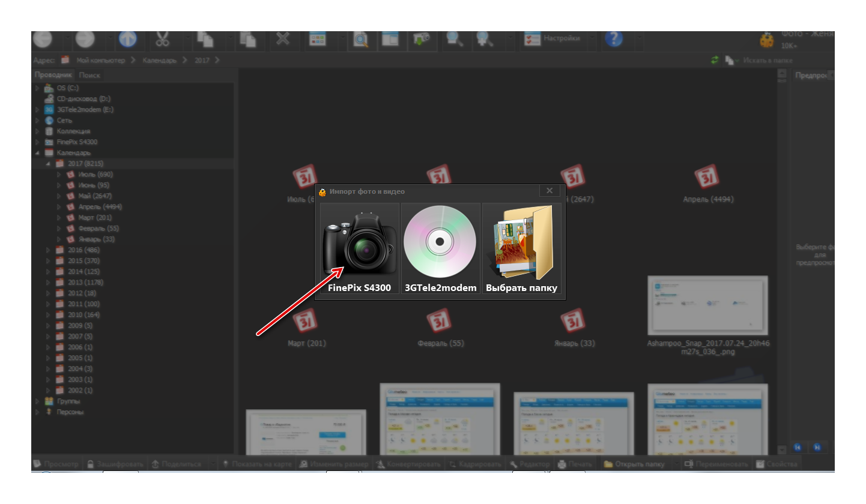Select Ashampoo_Snap_2017.07.24 png thumbnail
Image resolution: width=866 pixels, height=504 pixels.
click(x=708, y=305)
